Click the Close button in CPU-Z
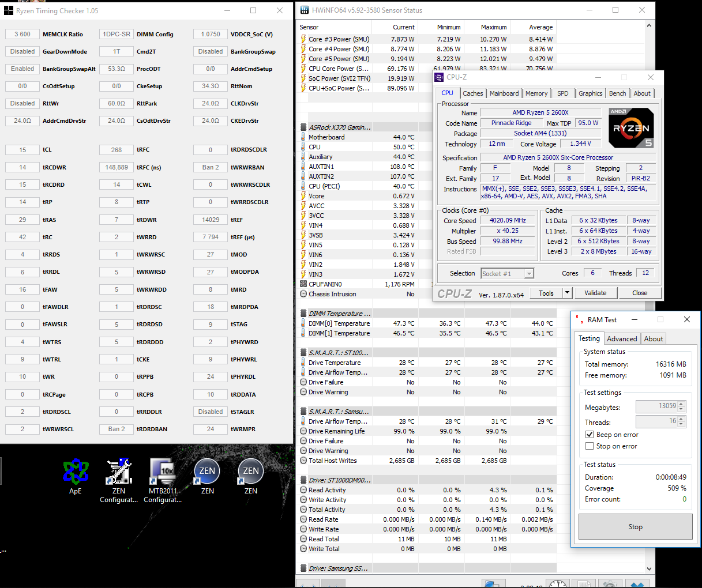Screen dimensions: 702x588 640,293
